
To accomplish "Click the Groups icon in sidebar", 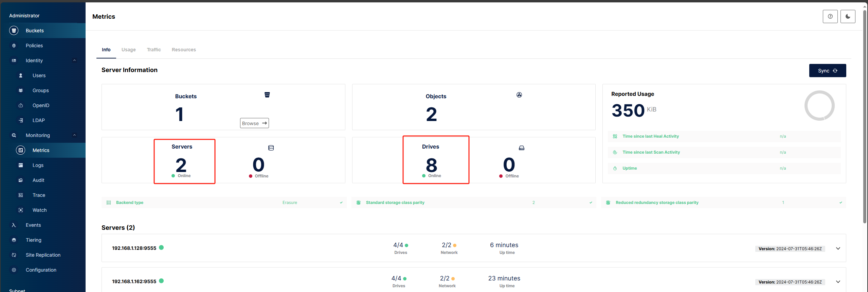I will (x=21, y=90).
